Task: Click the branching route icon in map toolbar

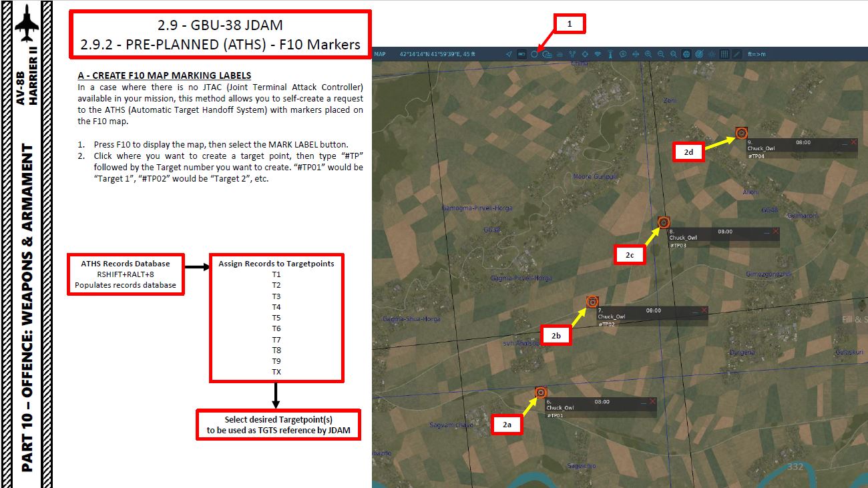Action: [x=572, y=54]
